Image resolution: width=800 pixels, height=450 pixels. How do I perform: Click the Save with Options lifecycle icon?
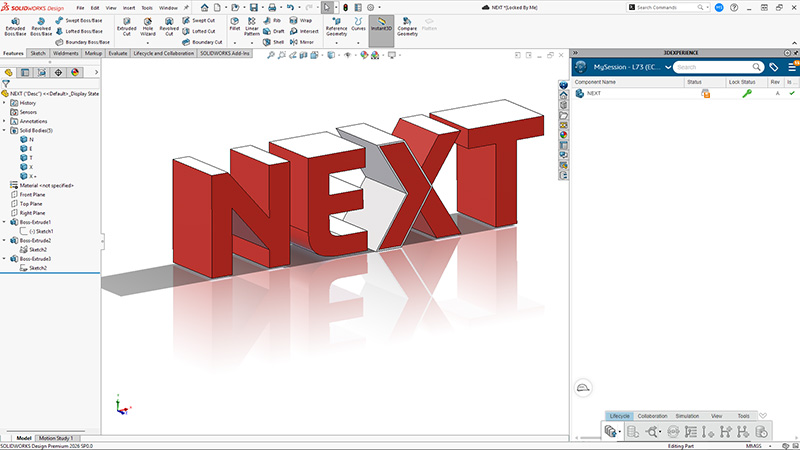click(x=611, y=432)
